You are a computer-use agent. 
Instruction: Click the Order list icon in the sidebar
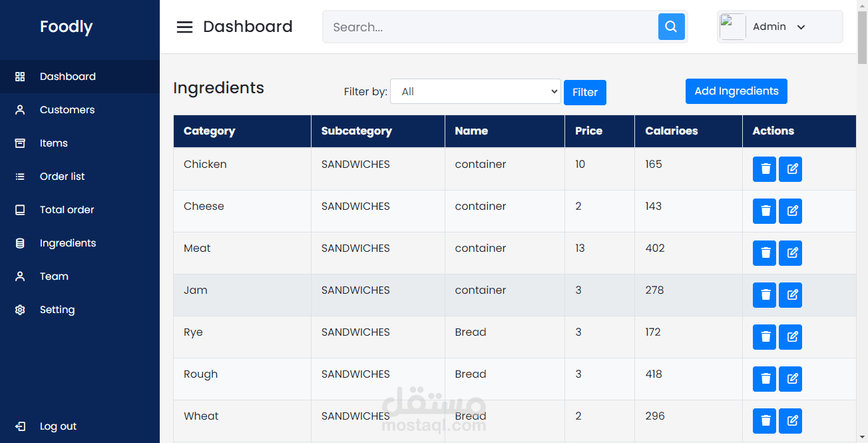click(x=20, y=176)
